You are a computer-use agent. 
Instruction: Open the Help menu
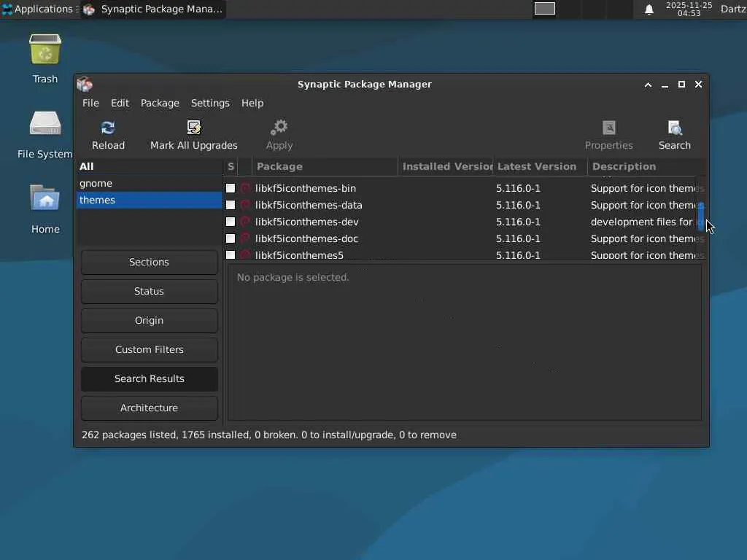(252, 103)
